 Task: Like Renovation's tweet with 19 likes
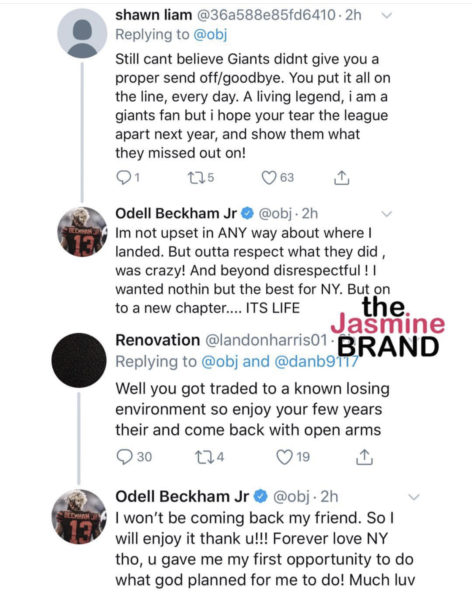(x=293, y=457)
